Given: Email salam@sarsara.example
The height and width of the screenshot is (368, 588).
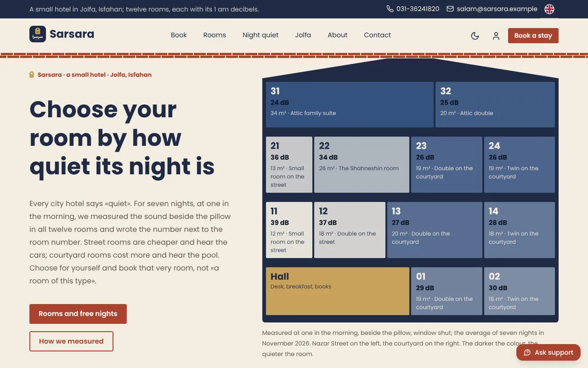Looking at the screenshot, I should 492,9.
